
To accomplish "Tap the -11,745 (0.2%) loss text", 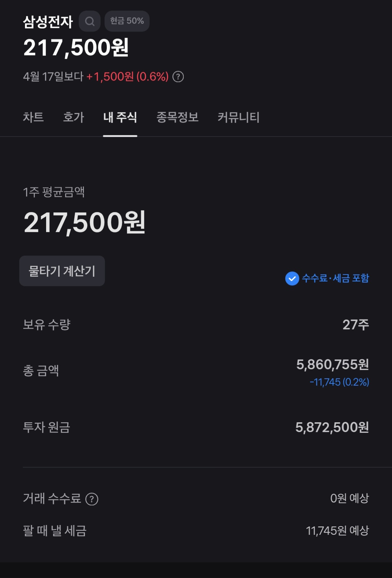I will (x=339, y=382).
